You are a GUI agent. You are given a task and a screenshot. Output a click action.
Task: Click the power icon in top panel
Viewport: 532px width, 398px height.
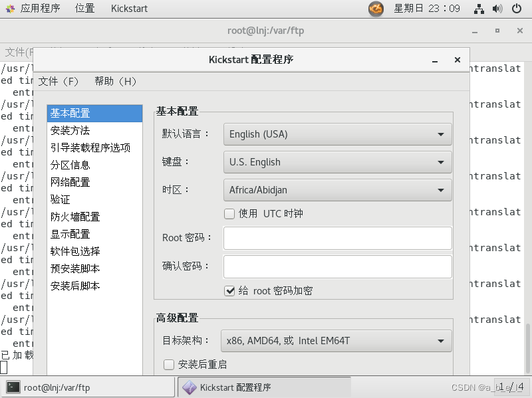[517, 9]
